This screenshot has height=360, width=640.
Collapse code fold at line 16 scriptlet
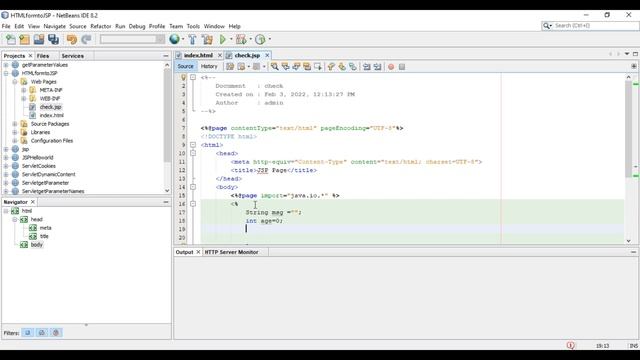193,204
